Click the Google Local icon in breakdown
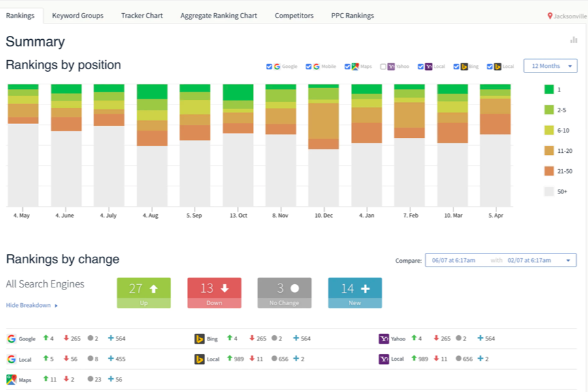Screen dimensions: 588x392 [11, 359]
